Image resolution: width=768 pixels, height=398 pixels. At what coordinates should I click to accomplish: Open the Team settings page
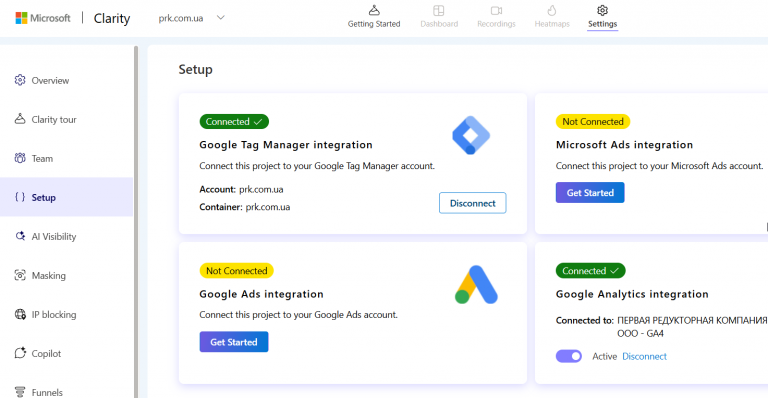pos(66,158)
